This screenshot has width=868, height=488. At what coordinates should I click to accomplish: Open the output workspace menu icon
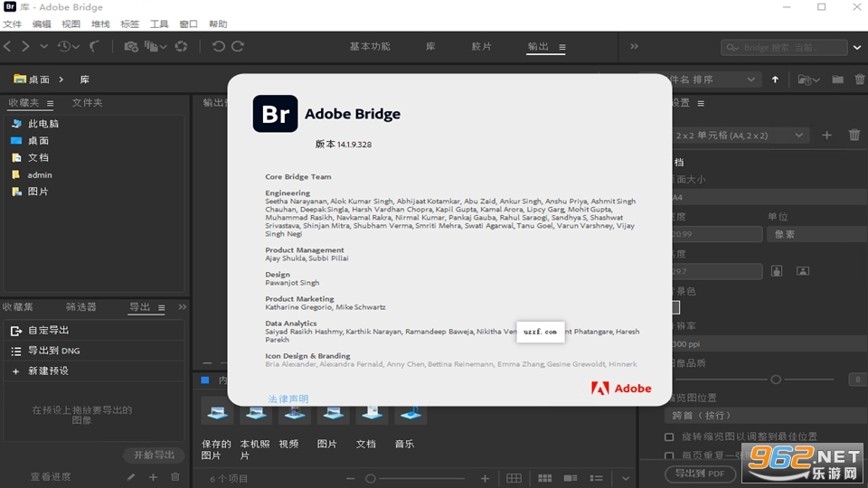(562, 47)
